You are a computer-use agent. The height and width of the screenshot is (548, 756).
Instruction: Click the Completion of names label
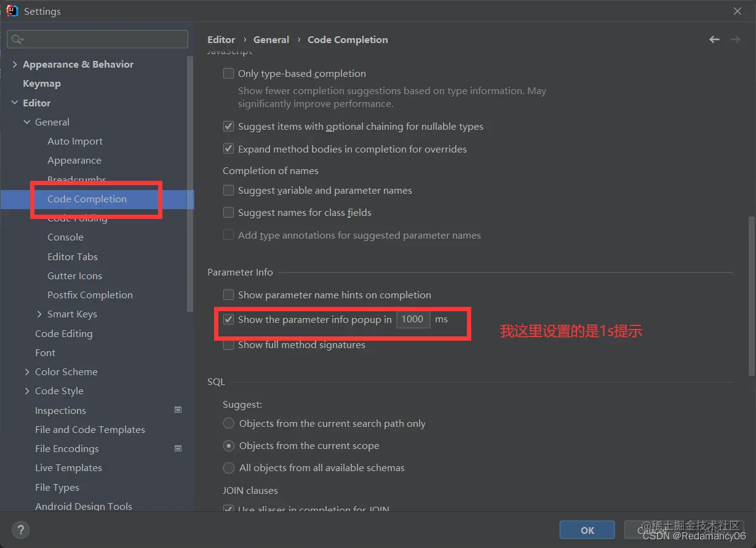click(x=271, y=170)
